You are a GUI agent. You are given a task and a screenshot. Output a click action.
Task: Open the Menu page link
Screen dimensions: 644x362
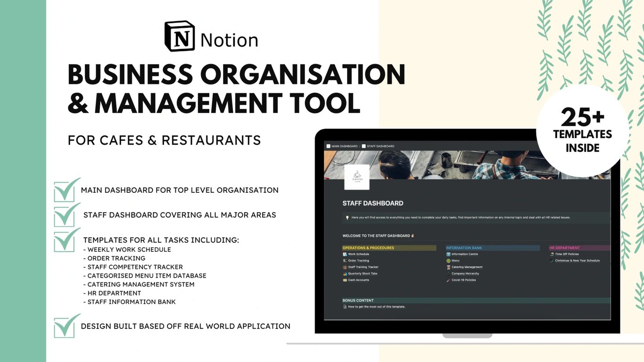point(455,261)
